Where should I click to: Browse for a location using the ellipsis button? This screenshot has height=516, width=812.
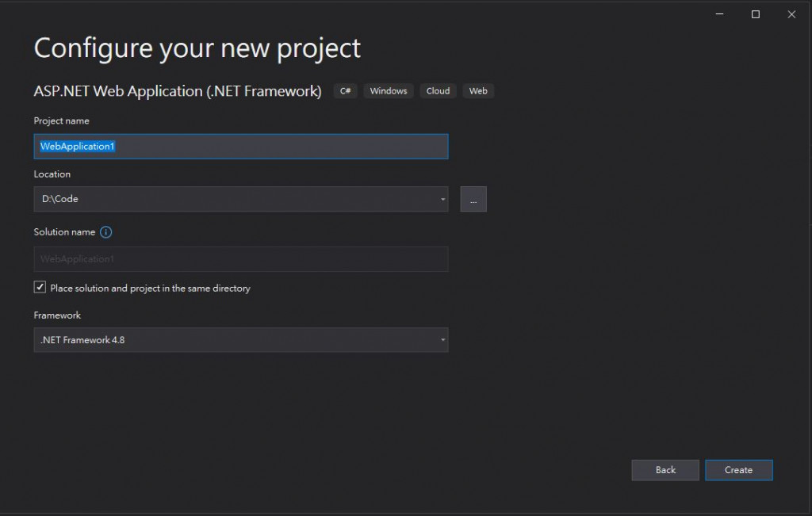point(473,199)
